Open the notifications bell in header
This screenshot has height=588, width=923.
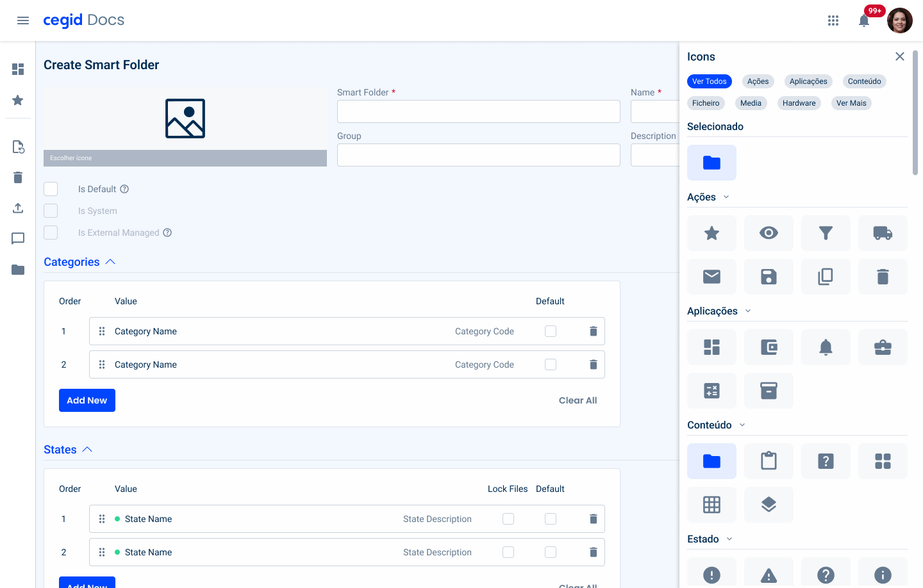(x=864, y=20)
